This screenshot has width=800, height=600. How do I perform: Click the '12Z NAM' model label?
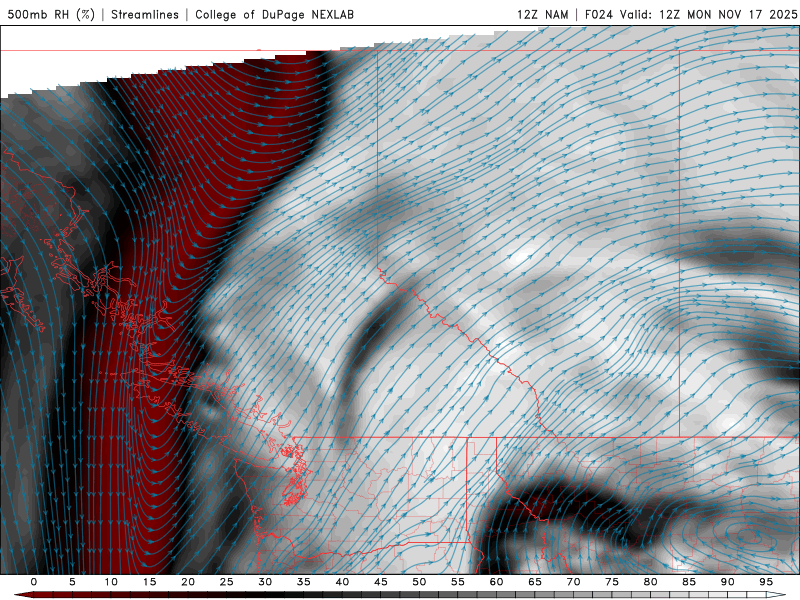tap(542, 14)
